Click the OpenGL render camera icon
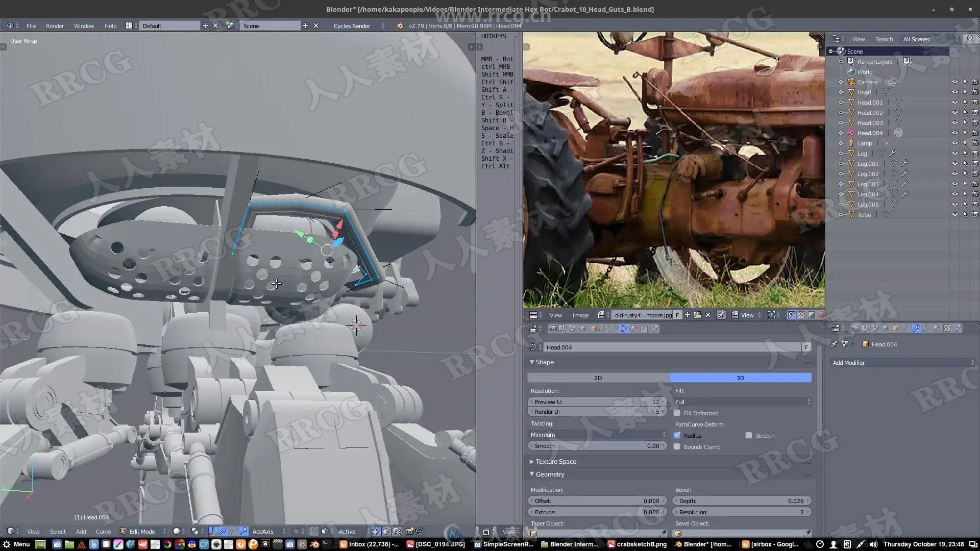Image resolution: width=980 pixels, height=551 pixels. [409, 532]
